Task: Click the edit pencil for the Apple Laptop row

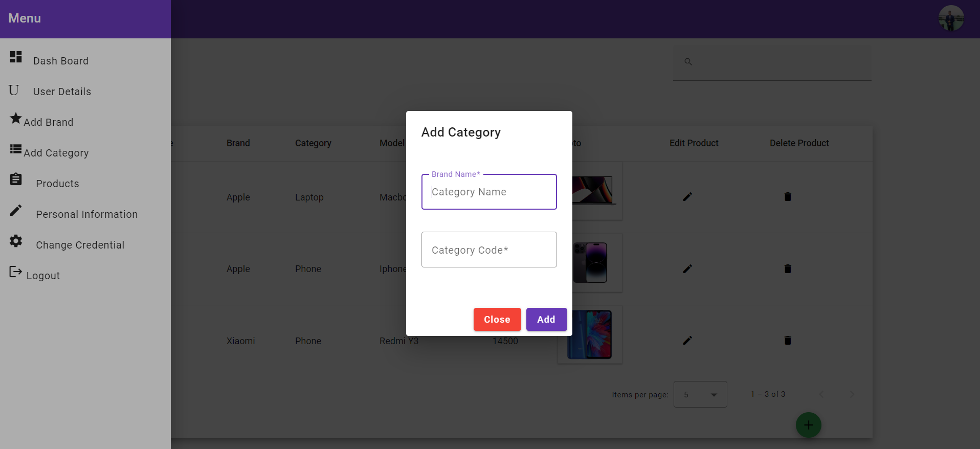Action: [x=687, y=197]
